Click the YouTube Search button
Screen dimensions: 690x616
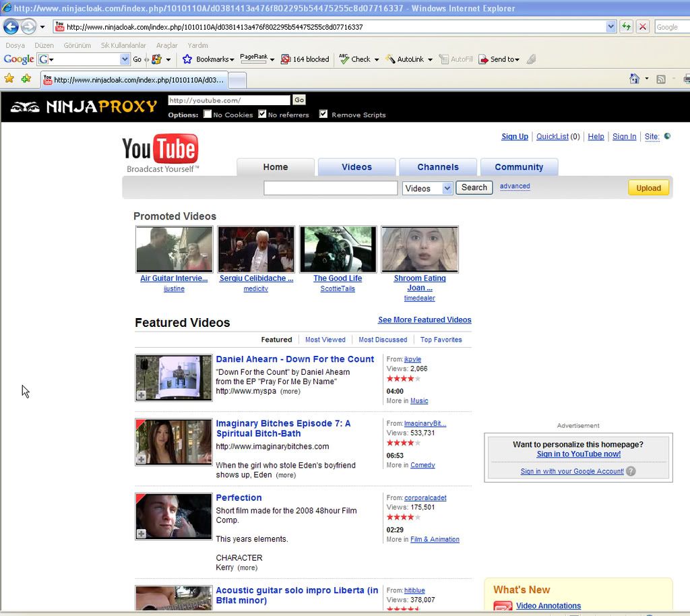tap(474, 187)
